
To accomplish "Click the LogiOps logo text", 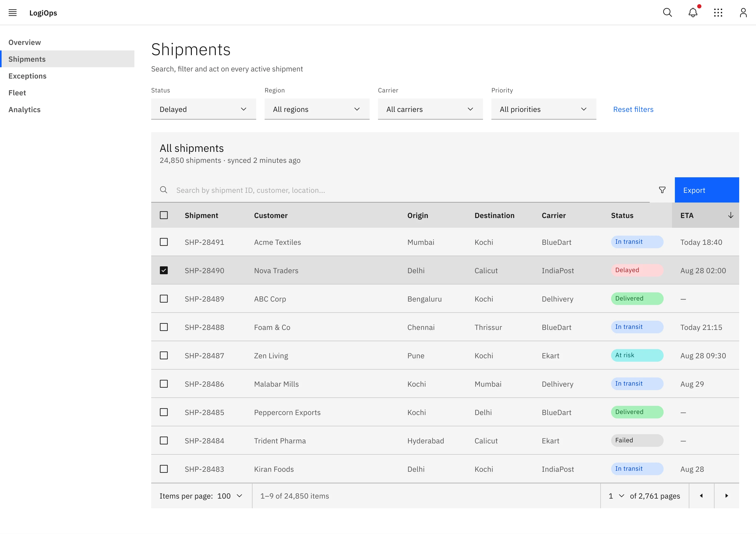I will pyautogui.click(x=43, y=13).
